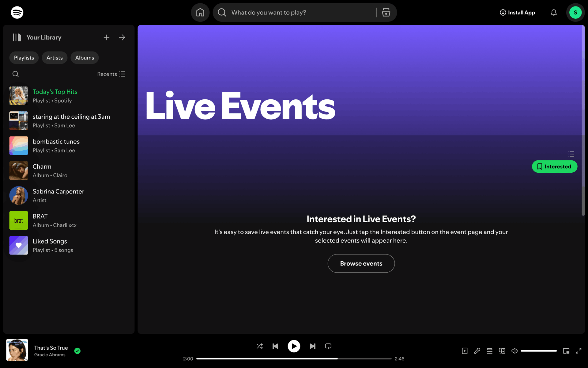
Task: Show lyrics with microphone icon
Action: pos(477,351)
